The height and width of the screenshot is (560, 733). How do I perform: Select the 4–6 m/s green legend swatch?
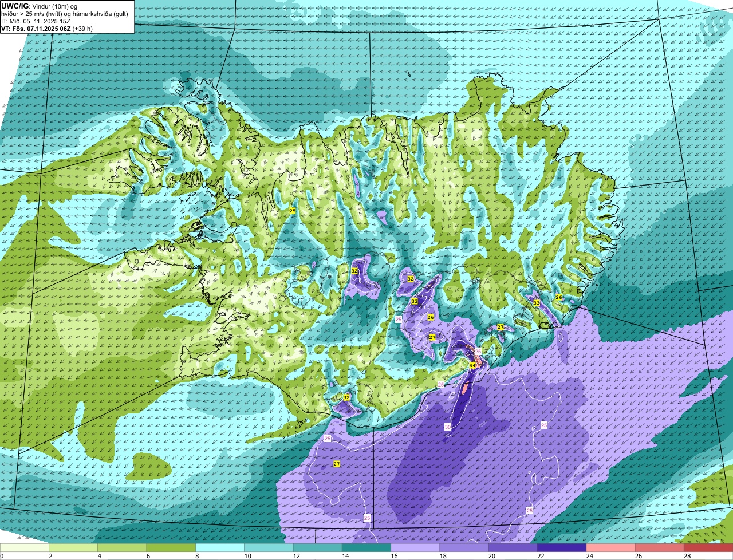pos(122,548)
